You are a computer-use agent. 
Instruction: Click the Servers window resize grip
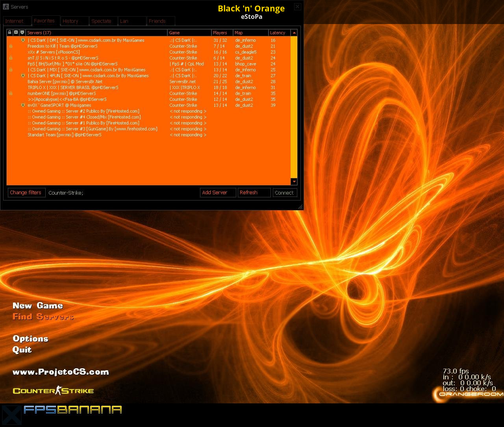[x=300, y=206]
